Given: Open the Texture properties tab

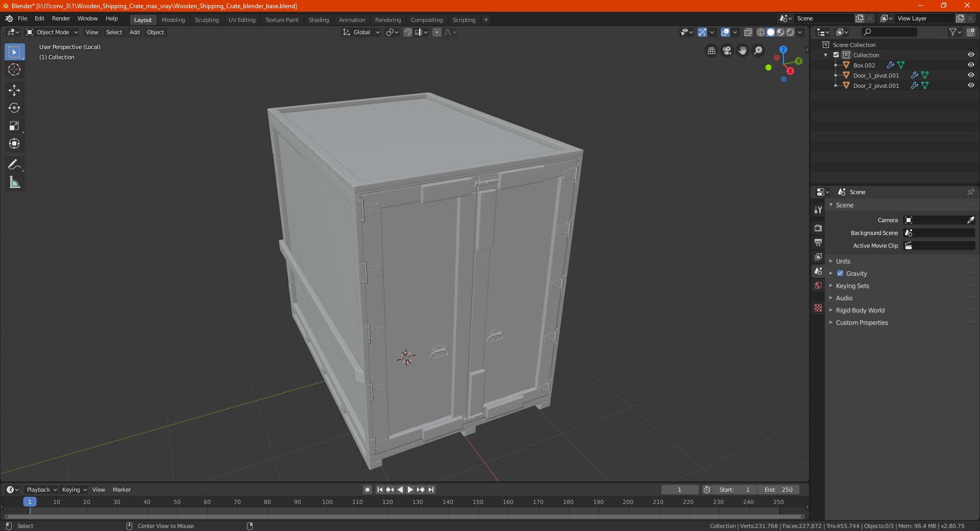Looking at the screenshot, I should tap(818, 308).
